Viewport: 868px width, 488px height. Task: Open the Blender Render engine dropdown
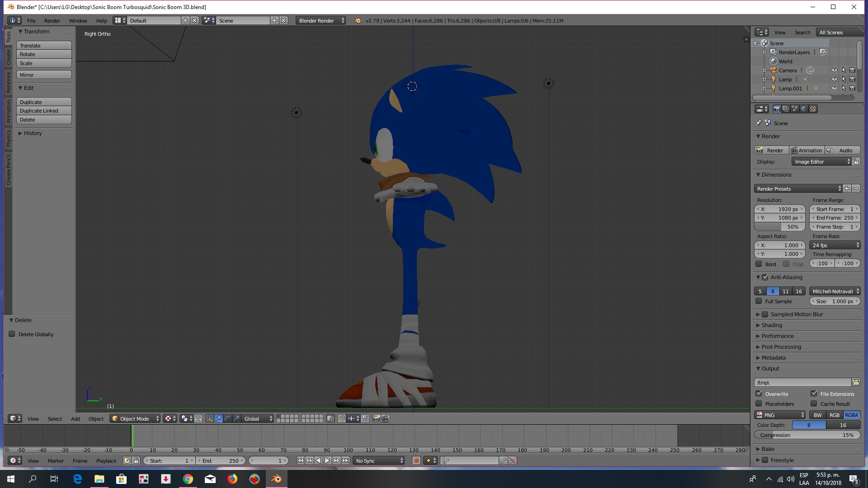click(x=321, y=20)
